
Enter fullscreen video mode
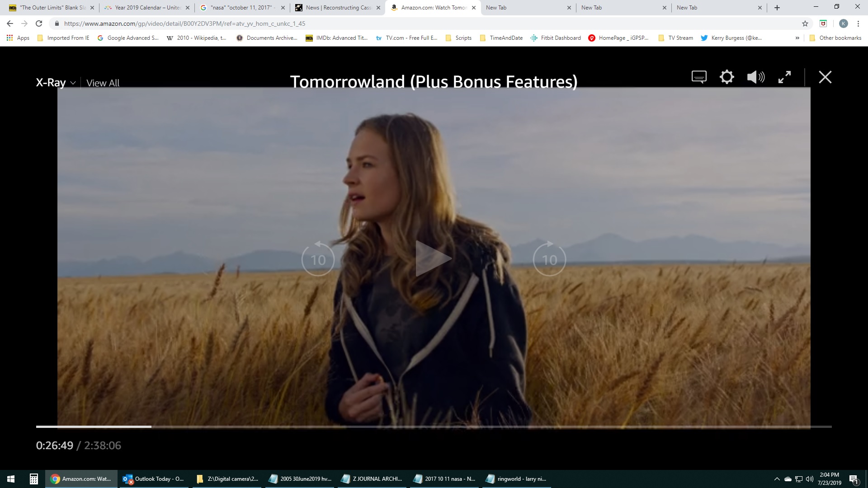click(784, 77)
